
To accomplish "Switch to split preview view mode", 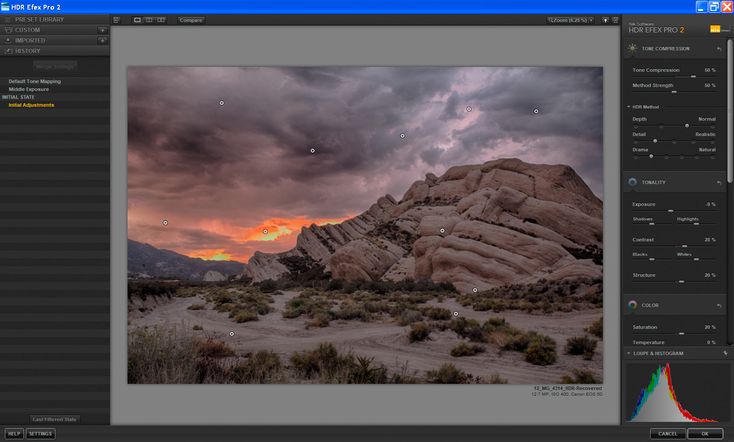I will coord(149,19).
